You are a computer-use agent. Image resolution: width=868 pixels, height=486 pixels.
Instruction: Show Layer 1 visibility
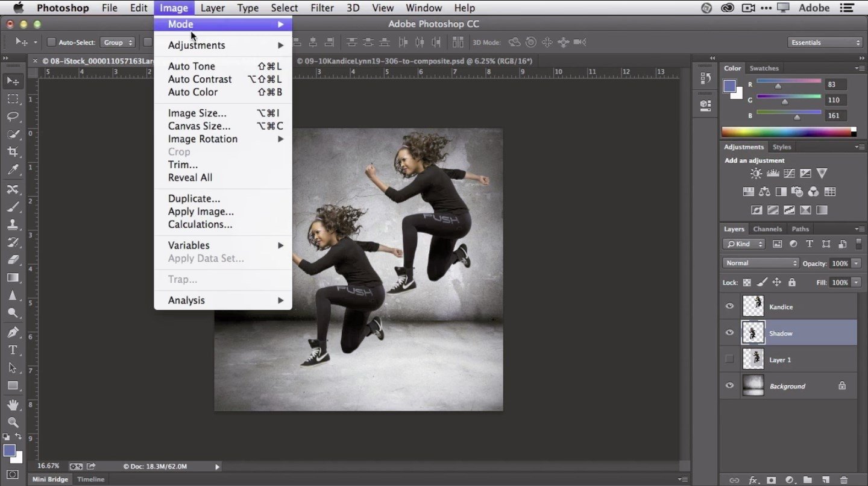tap(729, 359)
